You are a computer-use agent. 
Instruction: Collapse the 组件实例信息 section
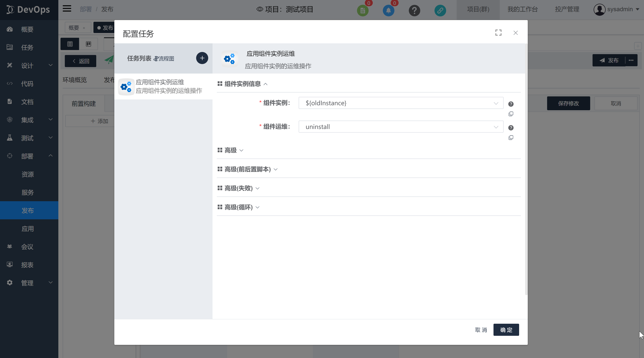(x=242, y=84)
